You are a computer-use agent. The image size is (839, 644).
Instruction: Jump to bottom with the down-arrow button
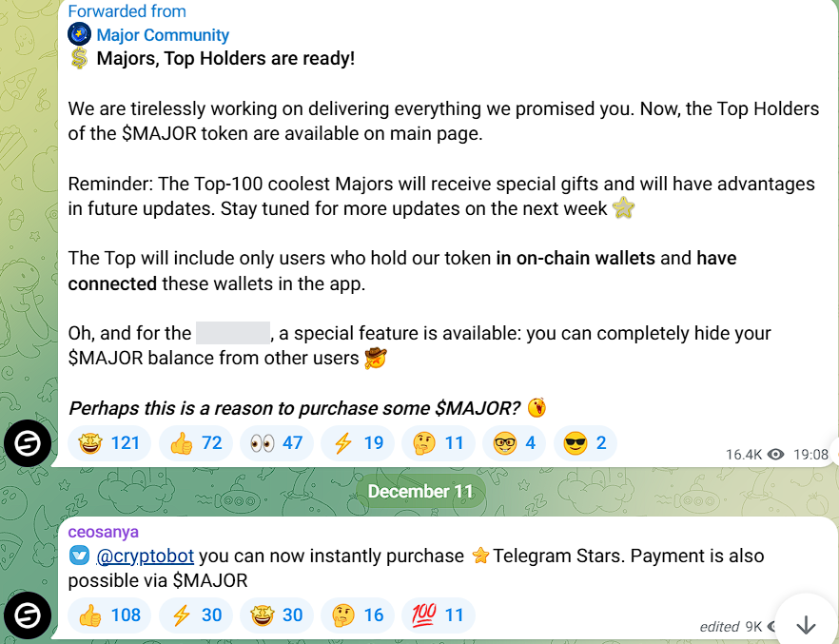click(x=806, y=624)
